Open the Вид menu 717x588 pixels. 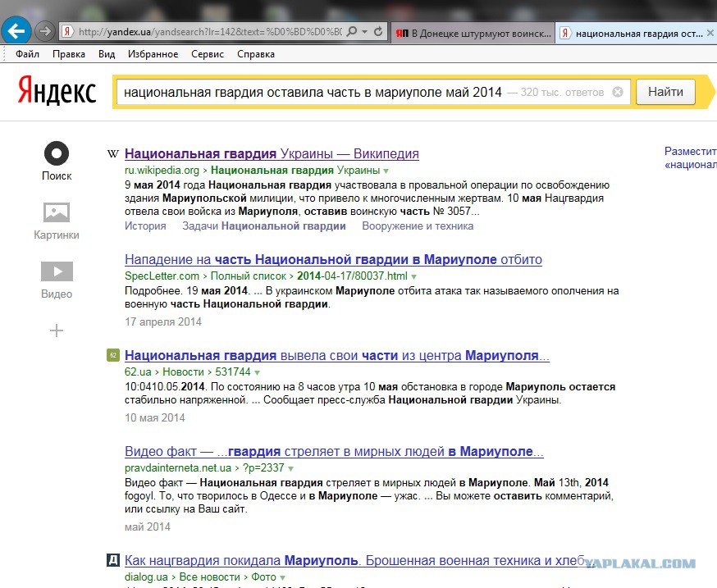pos(107,54)
